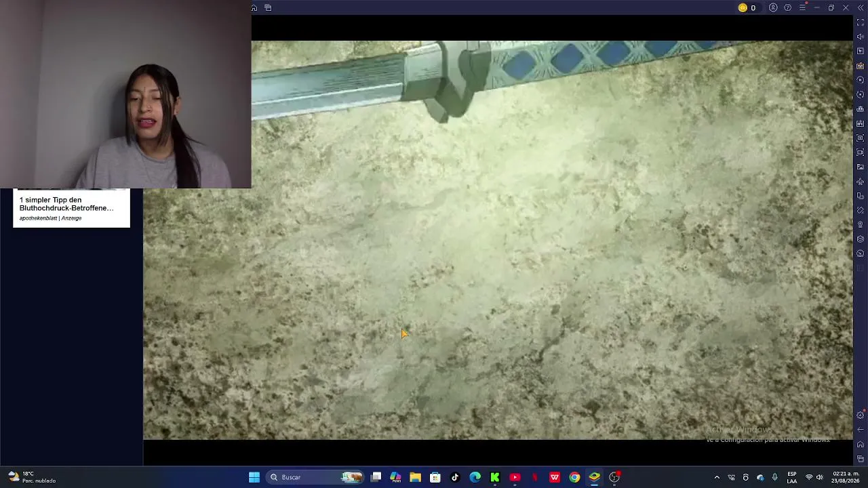Open WPS Office from the taskbar
Image resolution: width=868 pixels, height=488 pixels.
[x=555, y=477]
